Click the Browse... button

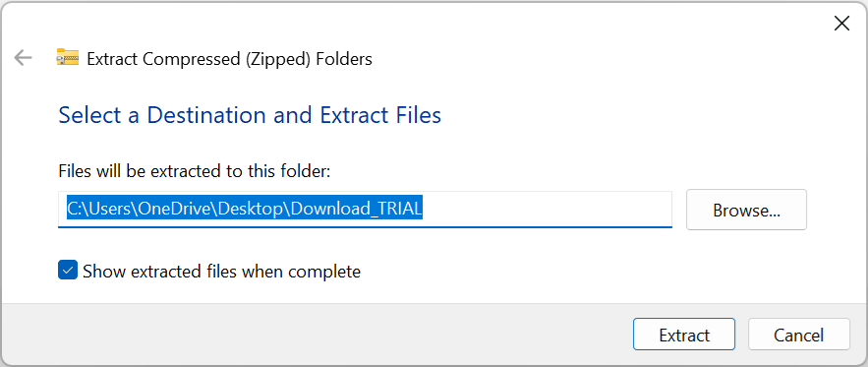pos(746,210)
